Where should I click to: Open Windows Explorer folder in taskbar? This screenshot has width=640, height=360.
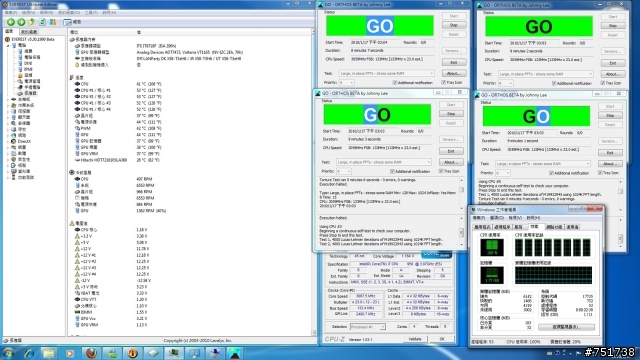[x=49, y=353]
